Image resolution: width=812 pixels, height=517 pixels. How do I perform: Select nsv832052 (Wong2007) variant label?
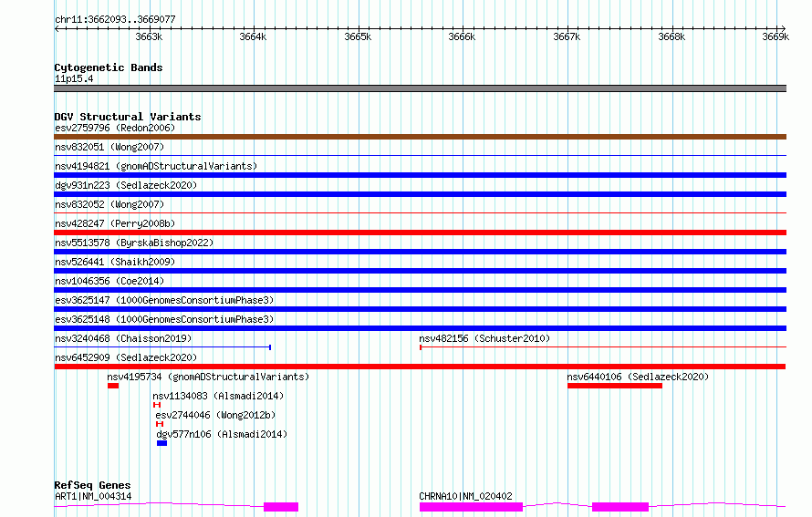[109, 204]
